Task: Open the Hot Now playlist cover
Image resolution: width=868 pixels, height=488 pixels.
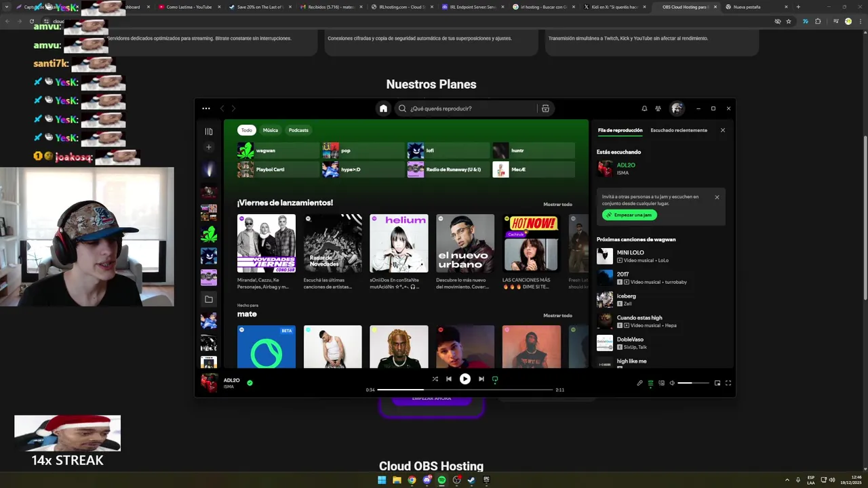Action: (532, 243)
